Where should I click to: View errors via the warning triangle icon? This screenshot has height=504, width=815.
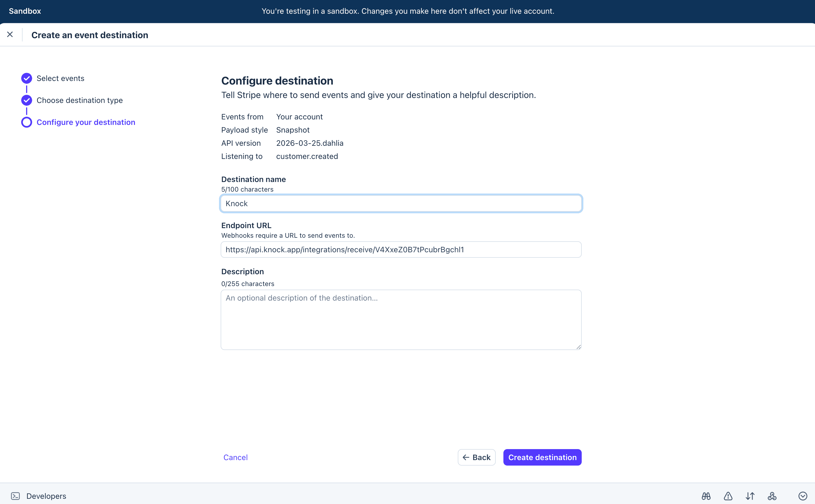click(x=728, y=496)
